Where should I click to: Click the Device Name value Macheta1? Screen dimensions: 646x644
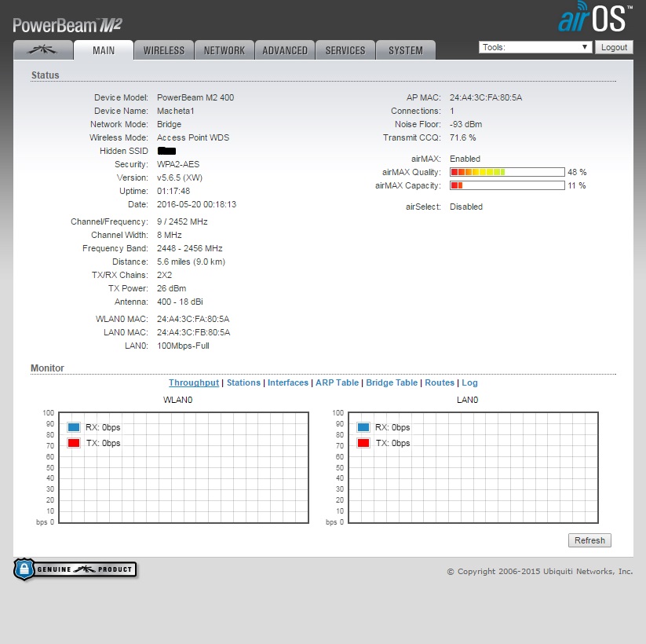tap(176, 111)
